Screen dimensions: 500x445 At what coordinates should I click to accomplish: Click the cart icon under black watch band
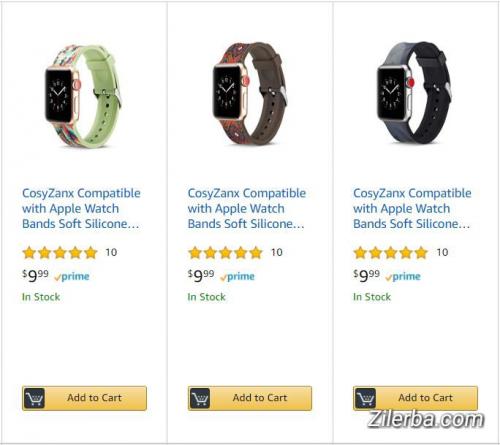(x=365, y=398)
